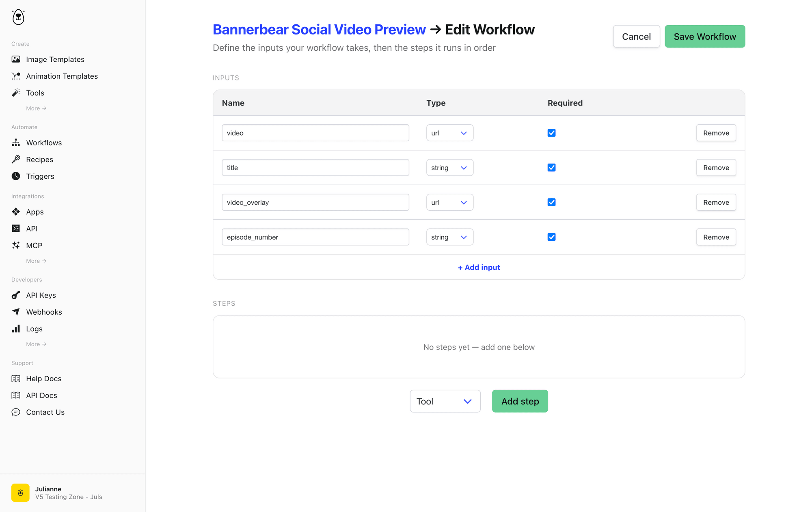
Task: Click the Bannerbear bear logo
Action: (18, 17)
